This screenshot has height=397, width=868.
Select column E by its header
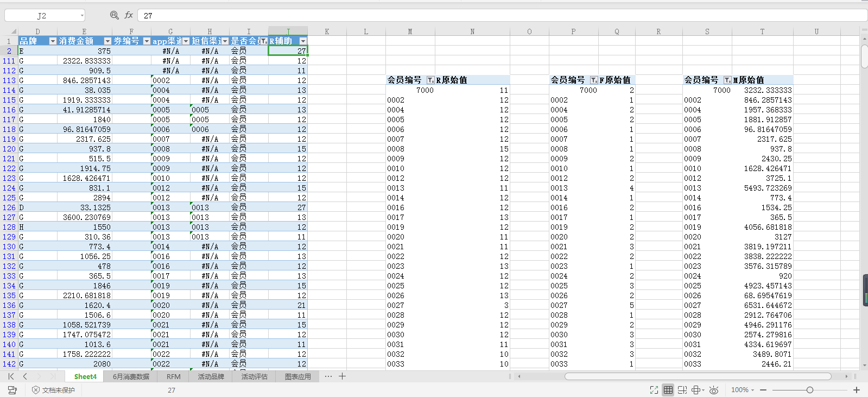(84, 31)
